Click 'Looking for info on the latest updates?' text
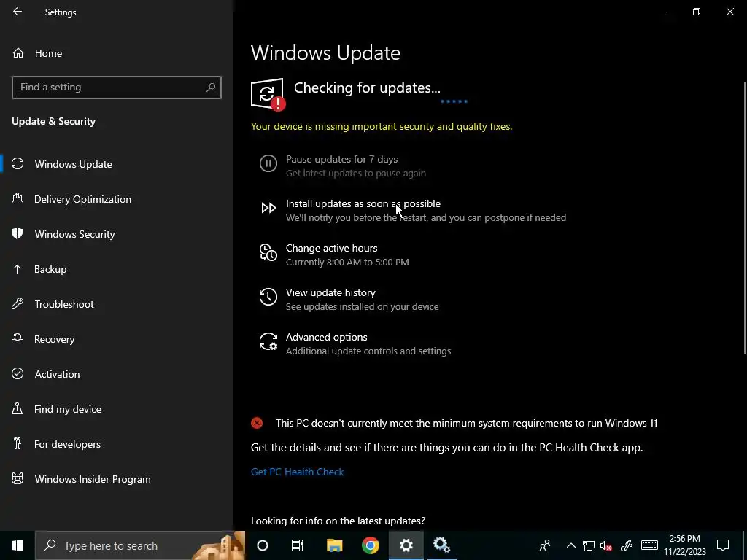This screenshot has width=747, height=560. 338,521
